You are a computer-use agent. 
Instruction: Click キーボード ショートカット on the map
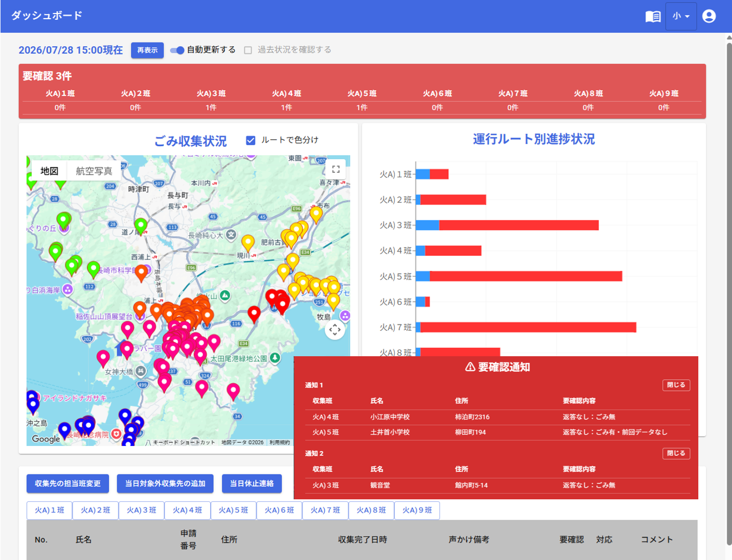[x=184, y=442]
